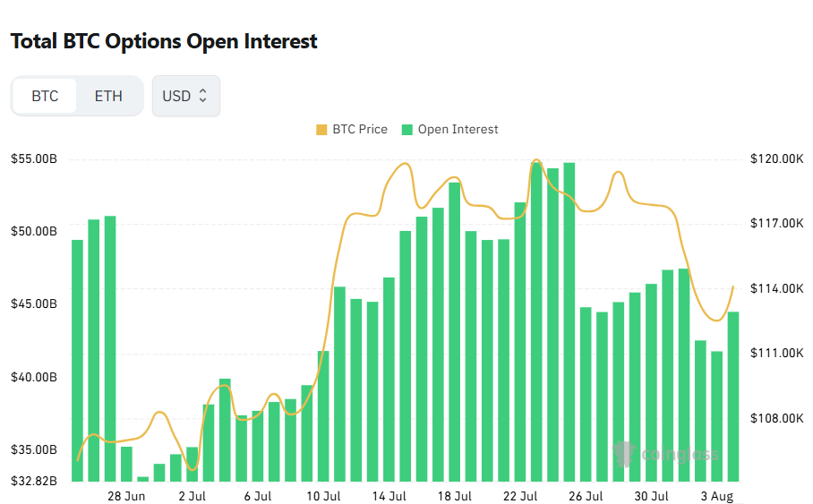Click the Total BTC Options Open Interest title
Viewport: 813px width, 504px height.
[164, 41]
